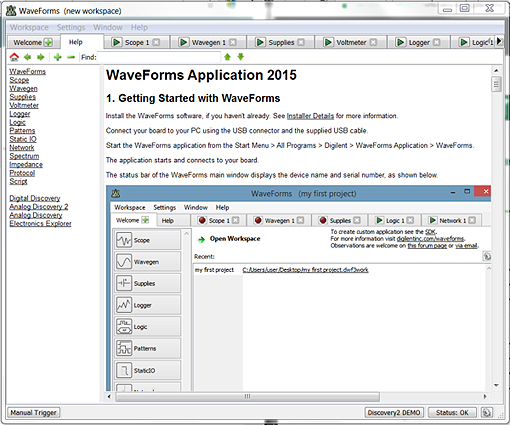Open WaveForms help topic link
Image resolution: width=510 pixels, height=425 pixels.
click(x=27, y=71)
